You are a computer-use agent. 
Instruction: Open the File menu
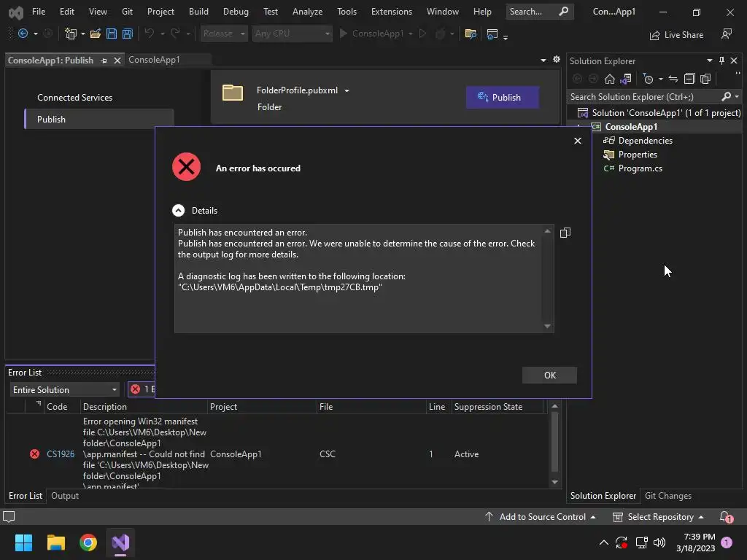pos(39,12)
